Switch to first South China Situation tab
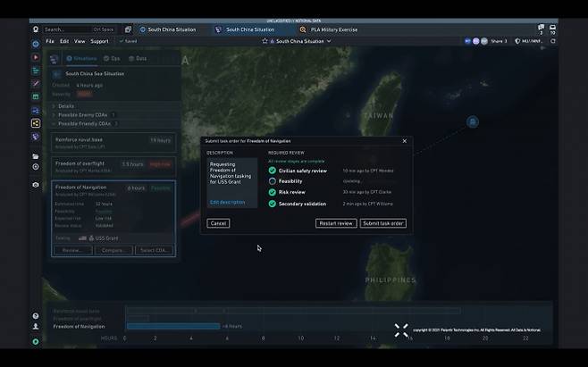 point(168,29)
